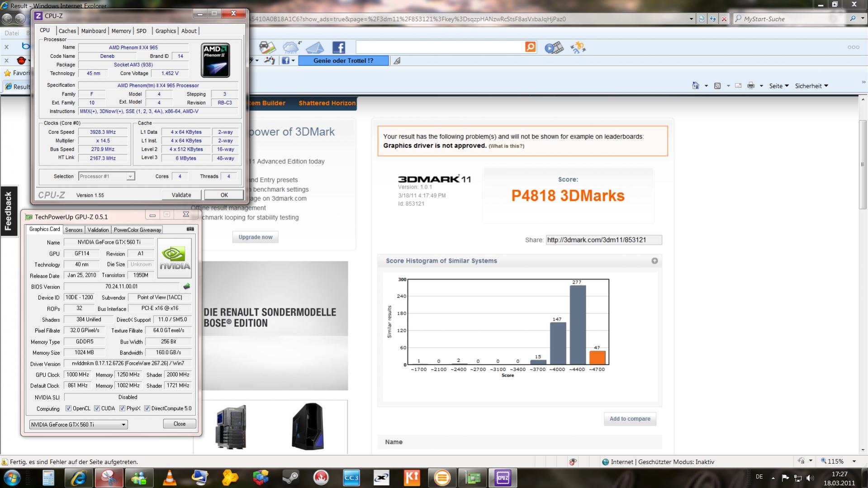This screenshot has width=868, height=488.
Task: Open the Windows Start menu
Action: pos(12,478)
